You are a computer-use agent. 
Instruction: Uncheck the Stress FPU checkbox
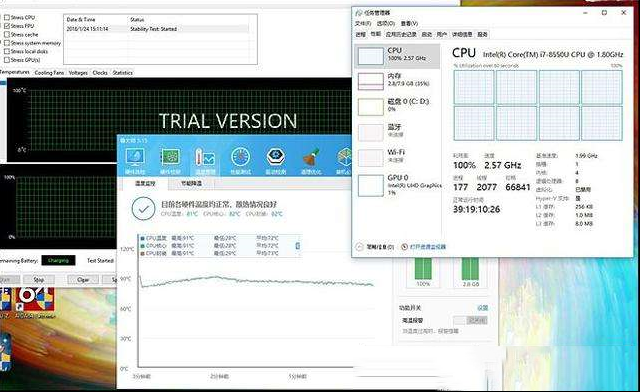[7, 26]
